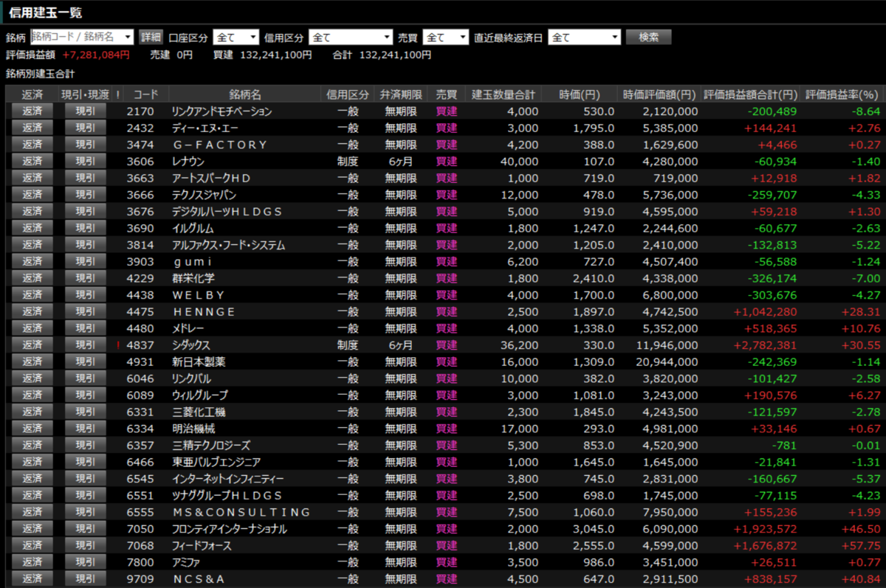Select stock name 三菱化工機

click(x=198, y=412)
